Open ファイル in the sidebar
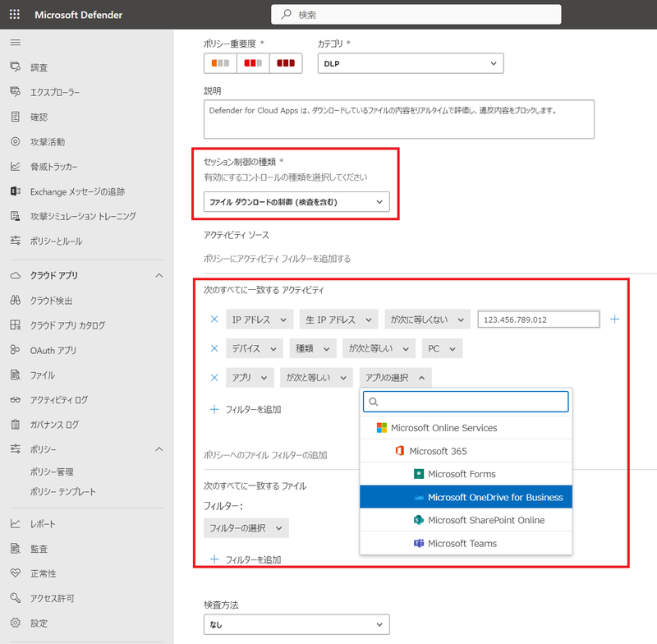Image resolution: width=657 pixels, height=644 pixels. (x=43, y=375)
